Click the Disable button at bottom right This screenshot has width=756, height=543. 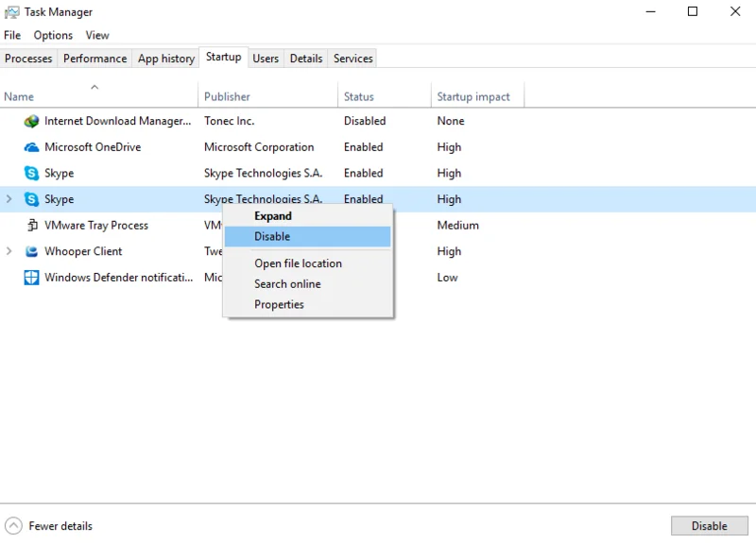[x=710, y=526]
